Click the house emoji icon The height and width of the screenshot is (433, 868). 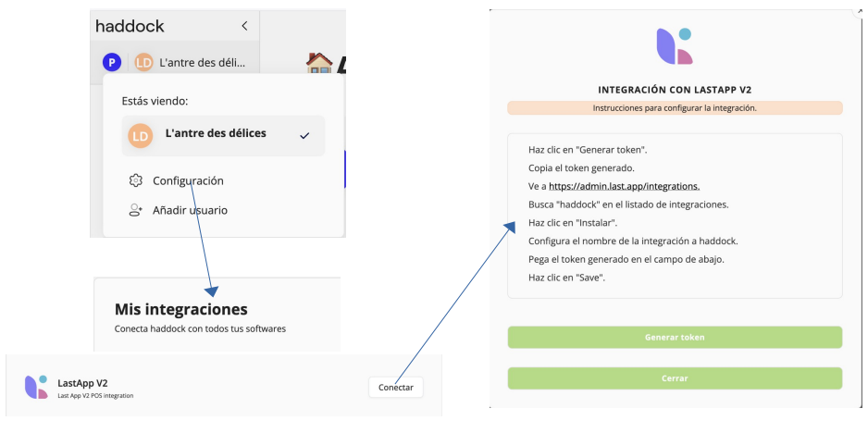tap(318, 63)
